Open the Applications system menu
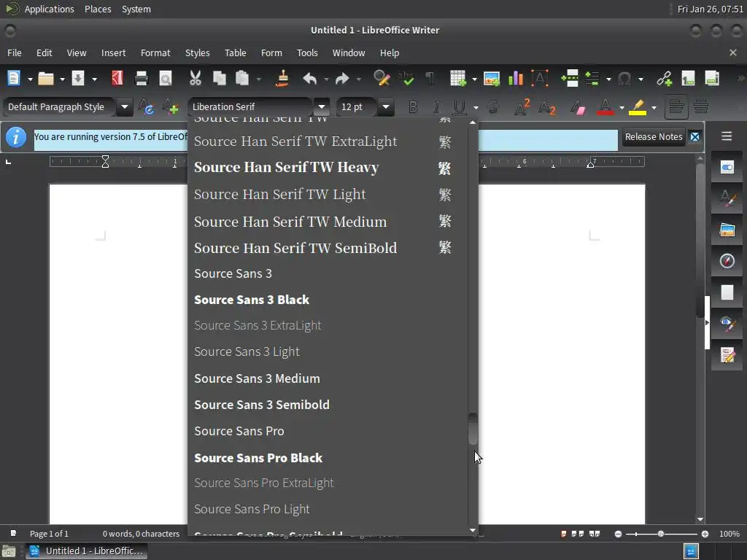The width and height of the screenshot is (747, 560). point(49,9)
